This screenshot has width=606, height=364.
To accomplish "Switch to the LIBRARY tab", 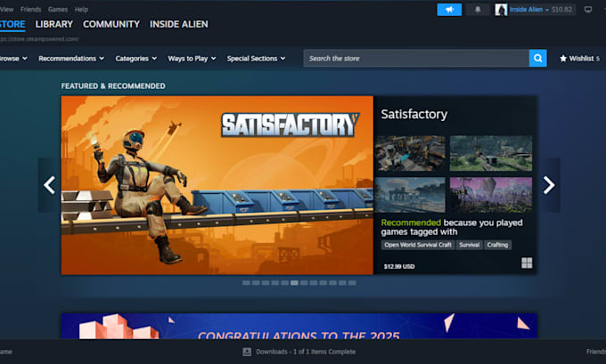I will 54,24.
